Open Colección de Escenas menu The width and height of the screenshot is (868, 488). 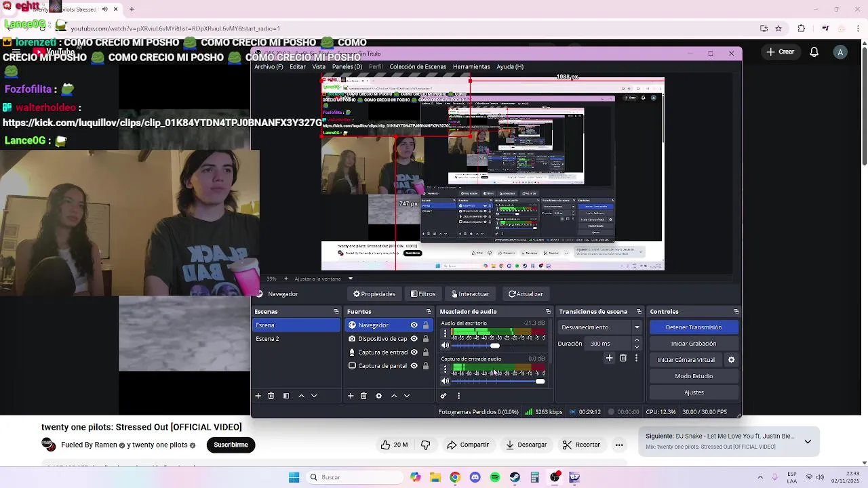418,67
